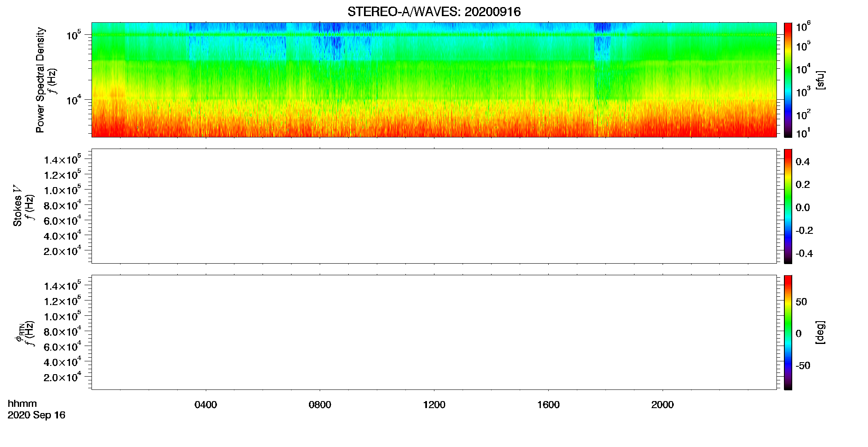868x447 pixels.
Task: Click the 0.4 tick on Stokes color bar
Action: [x=803, y=162]
